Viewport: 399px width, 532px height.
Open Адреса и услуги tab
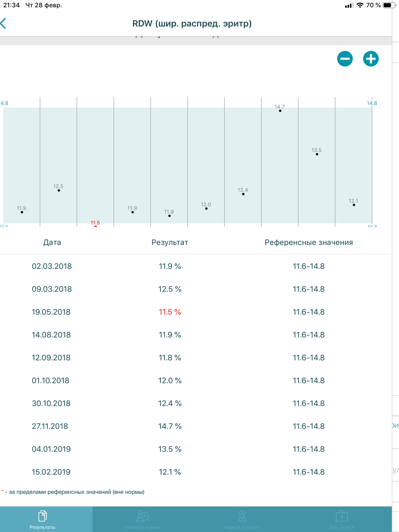point(242,520)
